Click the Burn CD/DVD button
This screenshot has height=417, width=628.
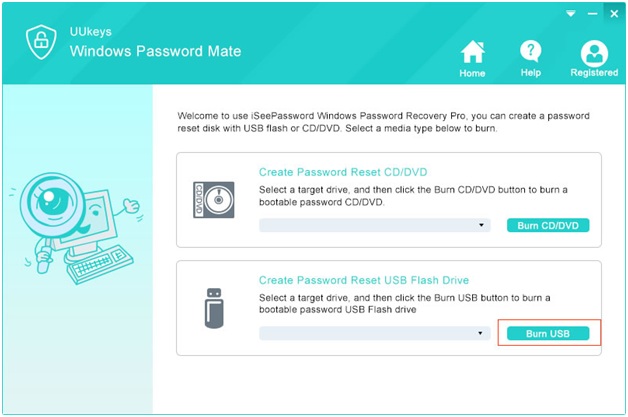548,226
